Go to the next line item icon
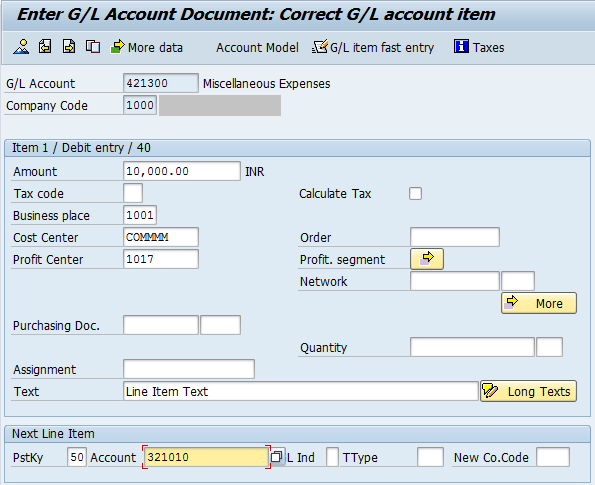Viewport: 595px width, 485px height. point(69,47)
